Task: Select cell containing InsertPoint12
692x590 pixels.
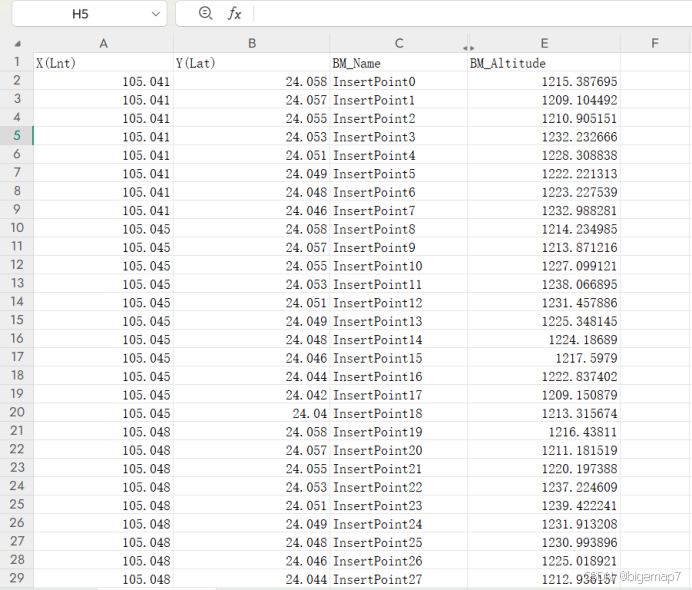Action: point(399,303)
